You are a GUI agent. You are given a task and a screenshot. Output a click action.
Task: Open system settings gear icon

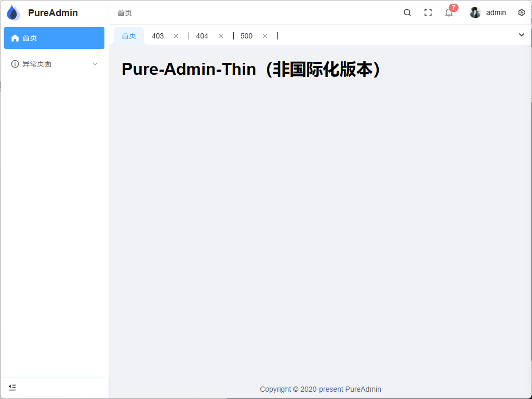coord(522,12)
